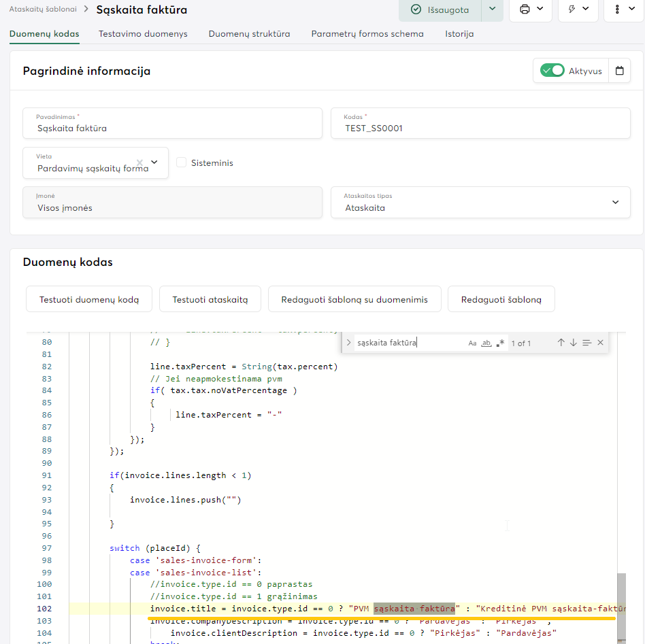Go to next search match
645x644 pixels.
574,343
